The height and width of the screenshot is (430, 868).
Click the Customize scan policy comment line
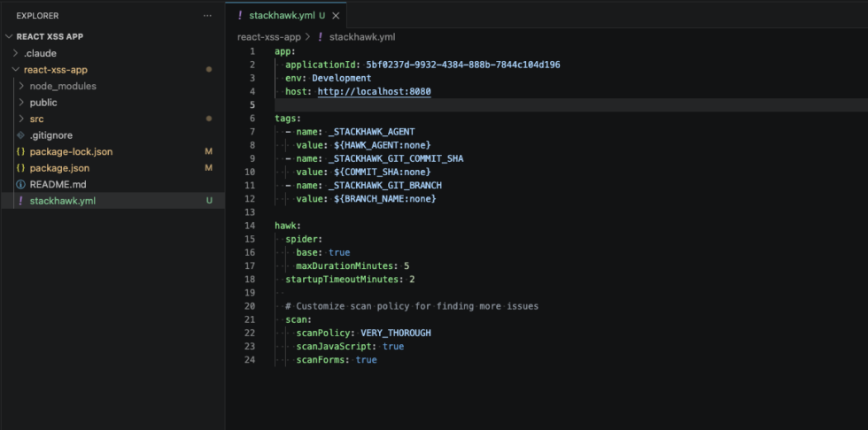[x=412, y=305]
